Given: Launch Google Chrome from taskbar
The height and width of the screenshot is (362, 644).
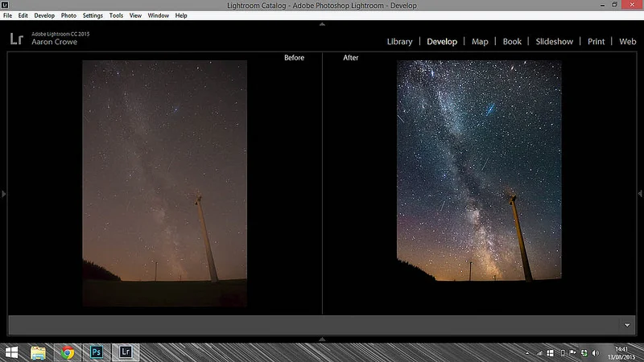Looking at the screenshot, I should pyautogui.click(x=68, y=352).
